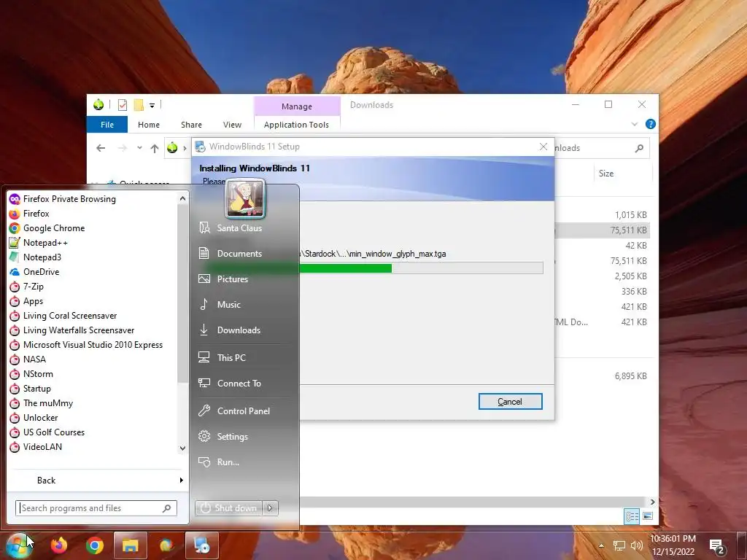The height and width of the screenshot is (560, 747).
Task: Open Santa Claus user folder
Action: (x=239, y=228)
